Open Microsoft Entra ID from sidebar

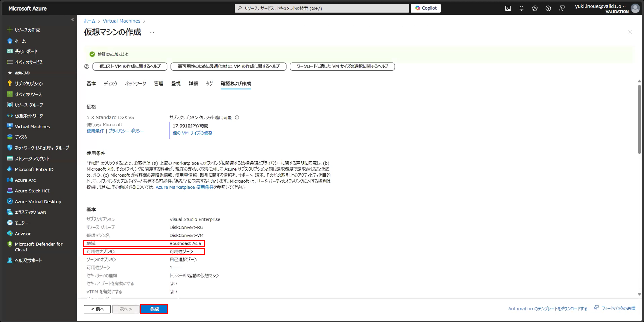coord(34,169)
